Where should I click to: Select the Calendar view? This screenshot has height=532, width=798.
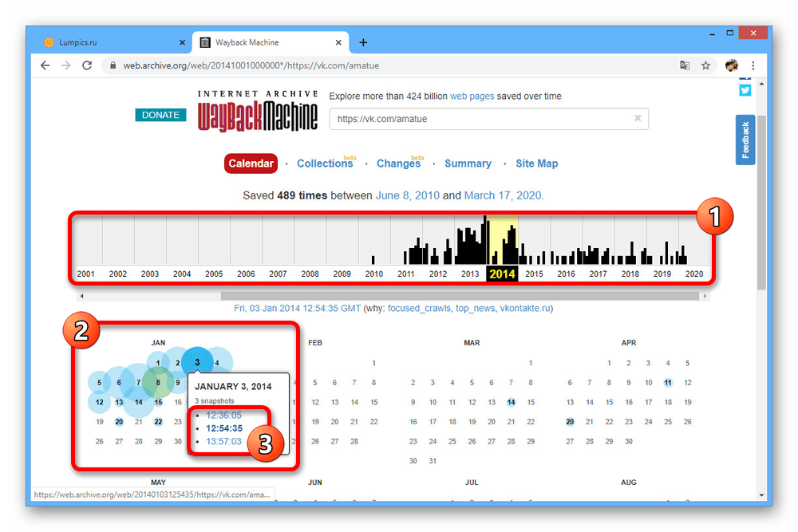tap(251, 164)
